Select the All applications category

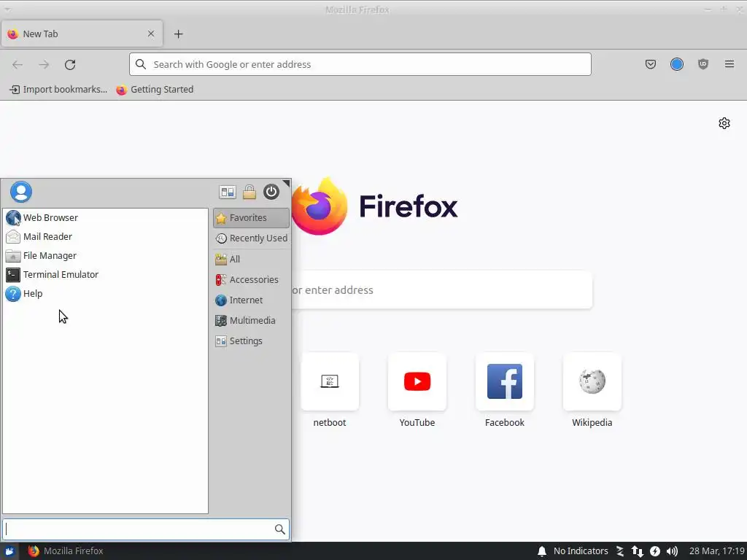click(251, 259)
